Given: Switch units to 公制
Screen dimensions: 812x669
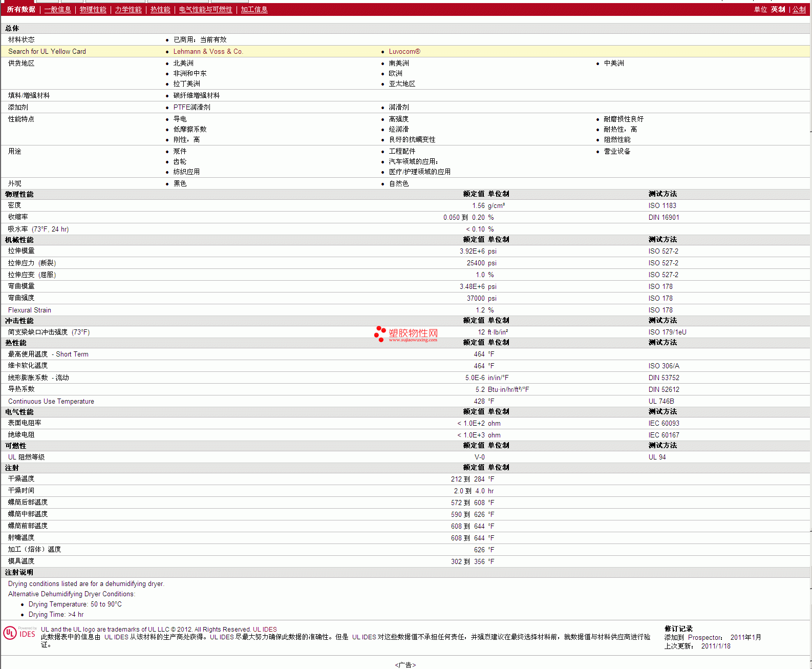Looking at the screenshot, I should (x=799, y=9).
